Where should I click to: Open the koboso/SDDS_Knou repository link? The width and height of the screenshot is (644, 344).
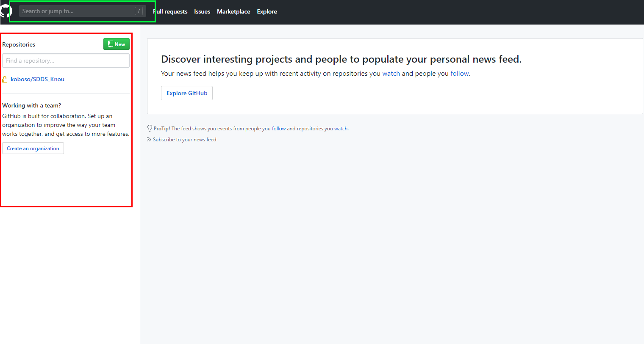click(38, 79)
